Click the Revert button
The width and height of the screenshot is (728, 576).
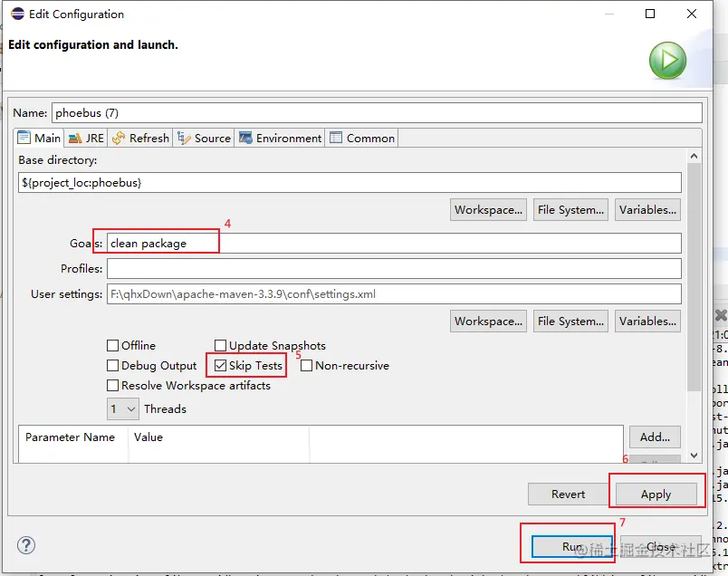[x=568, y=494]
